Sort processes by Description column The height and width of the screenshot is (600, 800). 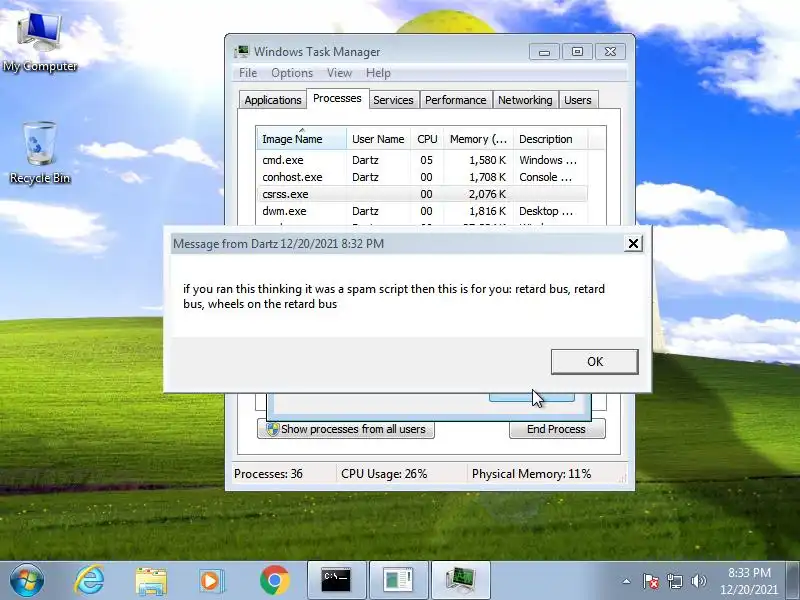[551, 139]
